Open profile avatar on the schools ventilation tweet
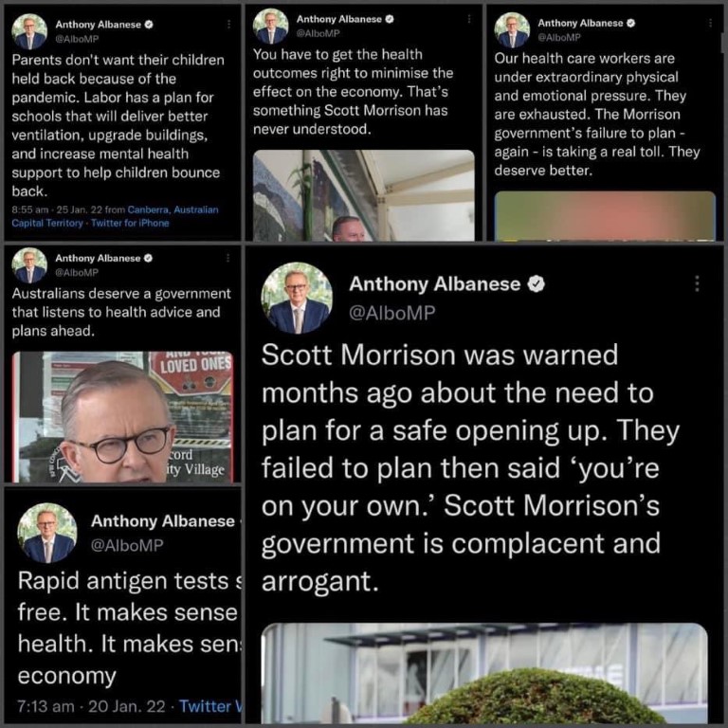The height and width of the screenshot is (728, 728). click(x=29, y=31)
